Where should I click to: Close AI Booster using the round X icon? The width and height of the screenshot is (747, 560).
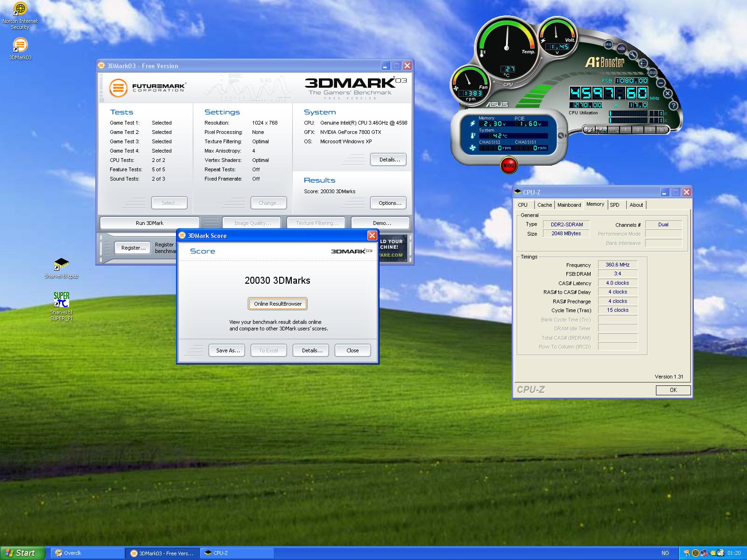pyautogui.click(x=668, y=93)
